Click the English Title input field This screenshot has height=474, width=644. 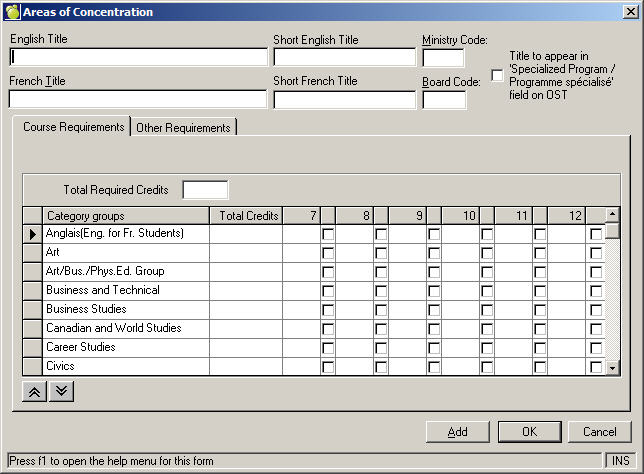click(x=138, y=57)
